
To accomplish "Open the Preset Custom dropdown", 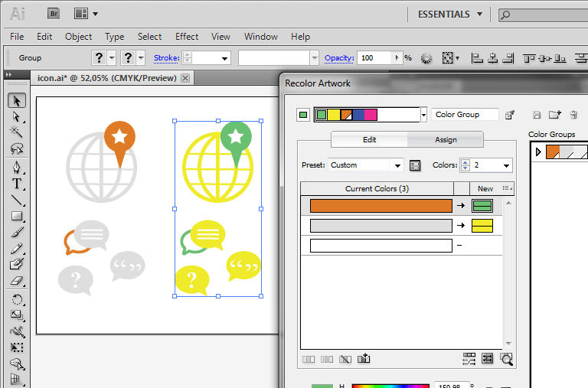I will 397,165.
